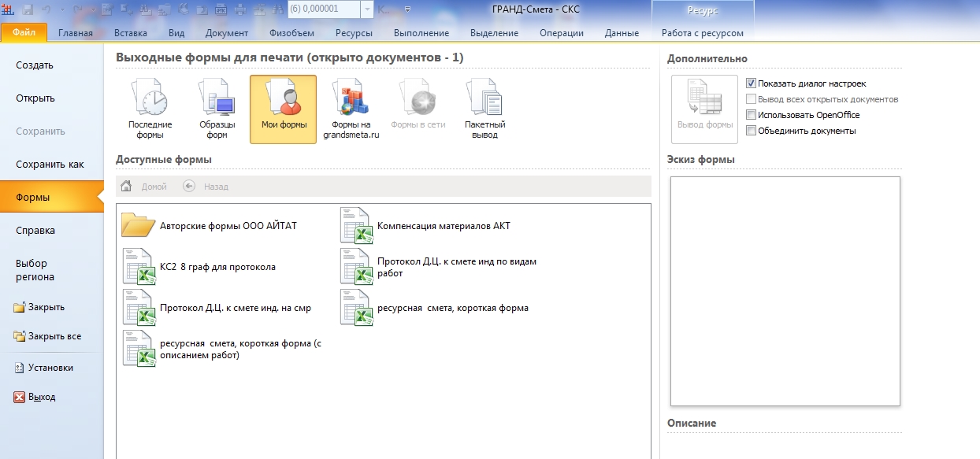
Task: Select Формы in the file menu
Action: coord(51,198)
